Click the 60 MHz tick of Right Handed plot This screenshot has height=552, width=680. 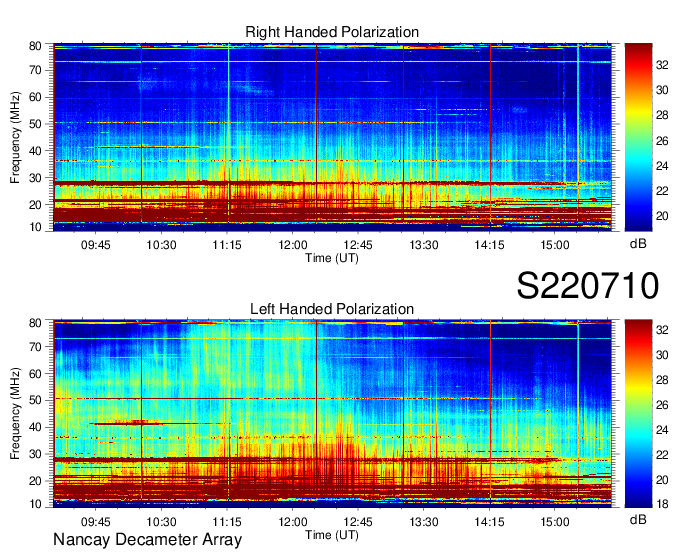click(35, 97)
